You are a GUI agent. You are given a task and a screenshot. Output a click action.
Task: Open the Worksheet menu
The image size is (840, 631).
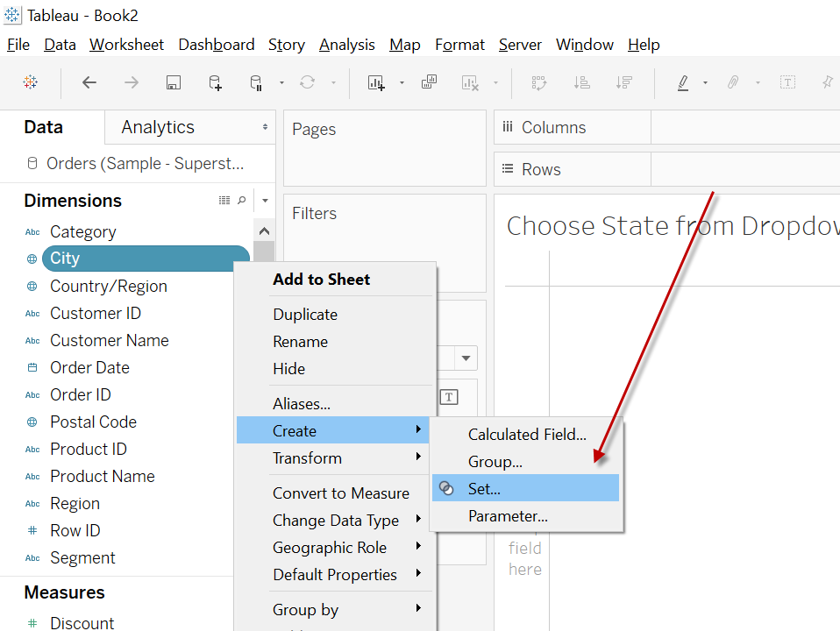point(126,45)
